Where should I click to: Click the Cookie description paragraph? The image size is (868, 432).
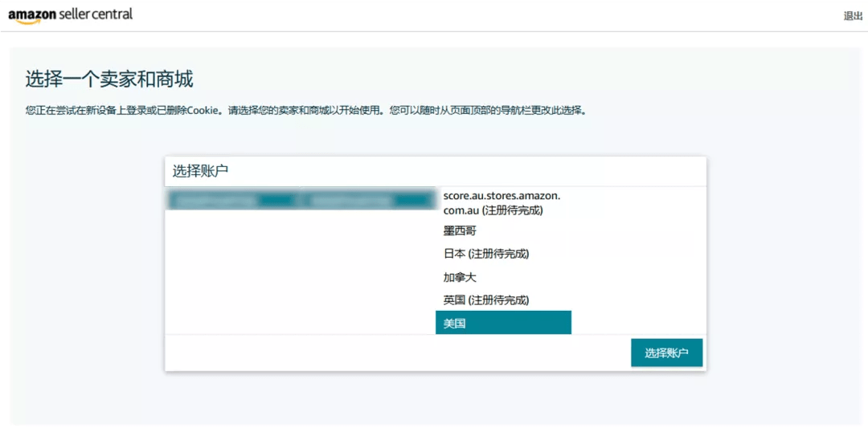point(305,111)
